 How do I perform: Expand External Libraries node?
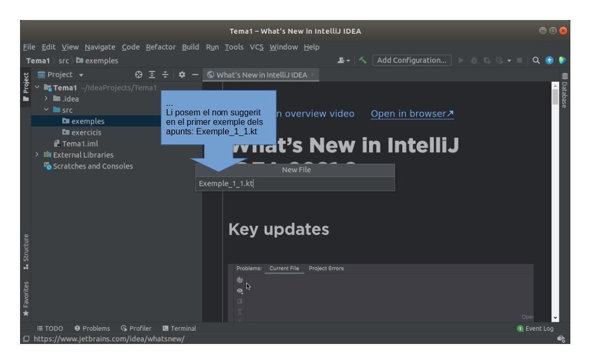(x=37, y=155)
